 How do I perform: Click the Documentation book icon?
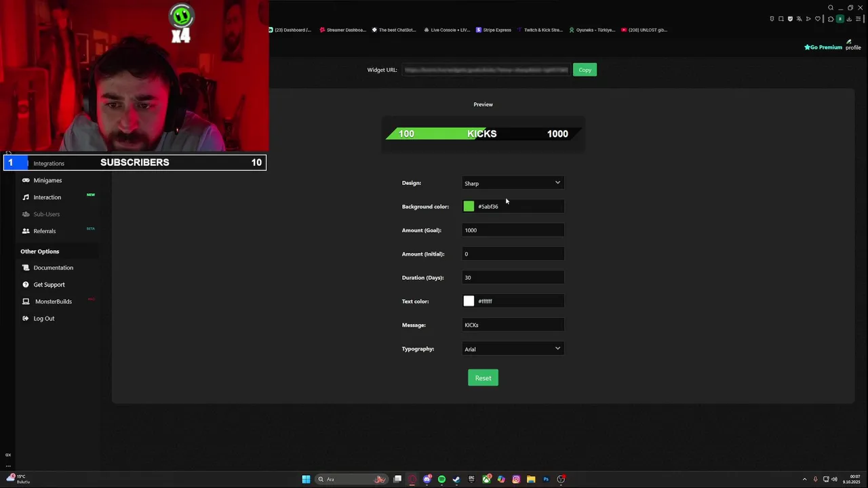(x=26, y=268)
